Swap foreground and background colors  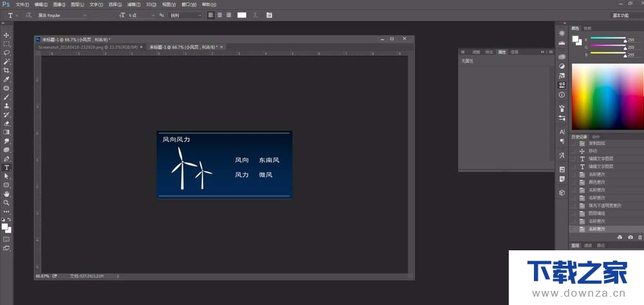point(10,220)
